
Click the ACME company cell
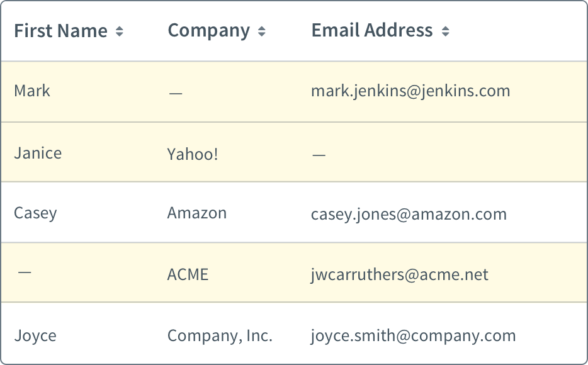[188, 274]
